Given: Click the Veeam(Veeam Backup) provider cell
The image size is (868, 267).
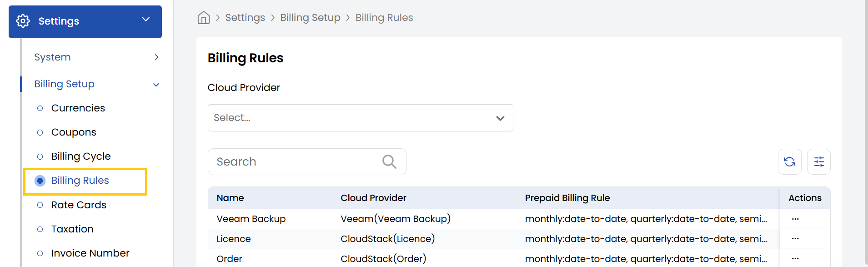Looking at the screenshot, I should [x=396, y=219].
